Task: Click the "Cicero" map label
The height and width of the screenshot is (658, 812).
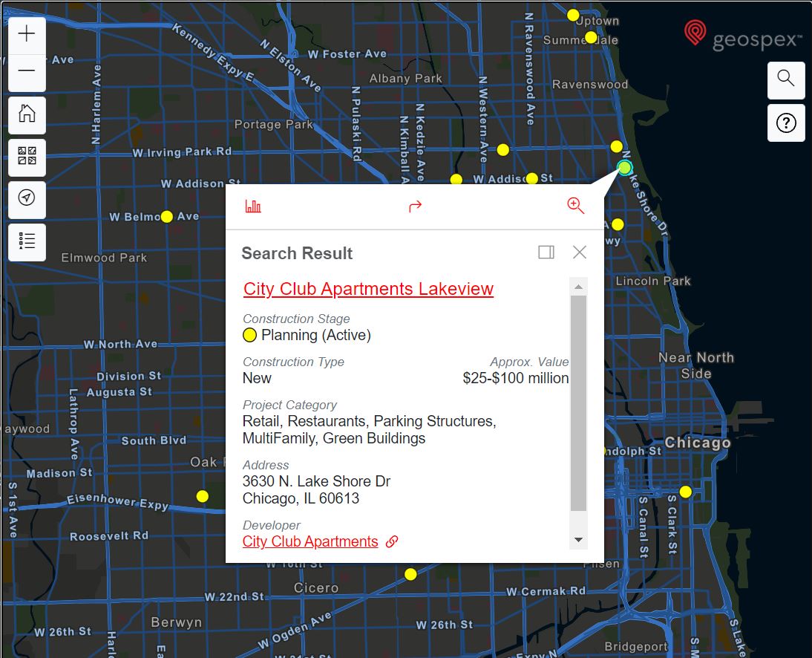Action: tap(316, 587)
